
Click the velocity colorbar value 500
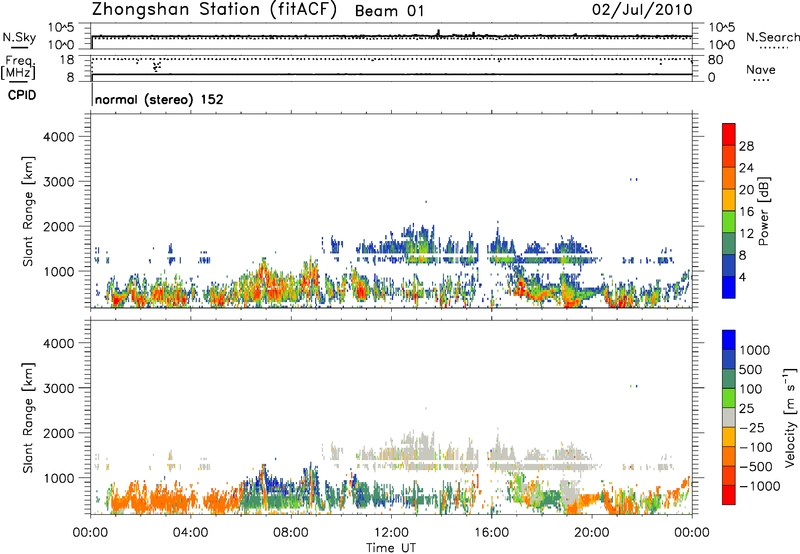(x=751, y=369)
